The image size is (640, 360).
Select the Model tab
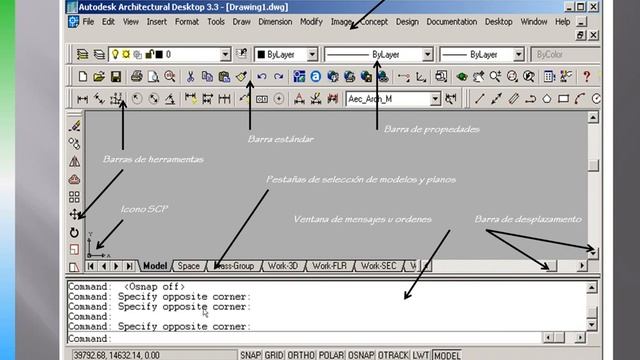pyautogui.click(x=155, y=266)
